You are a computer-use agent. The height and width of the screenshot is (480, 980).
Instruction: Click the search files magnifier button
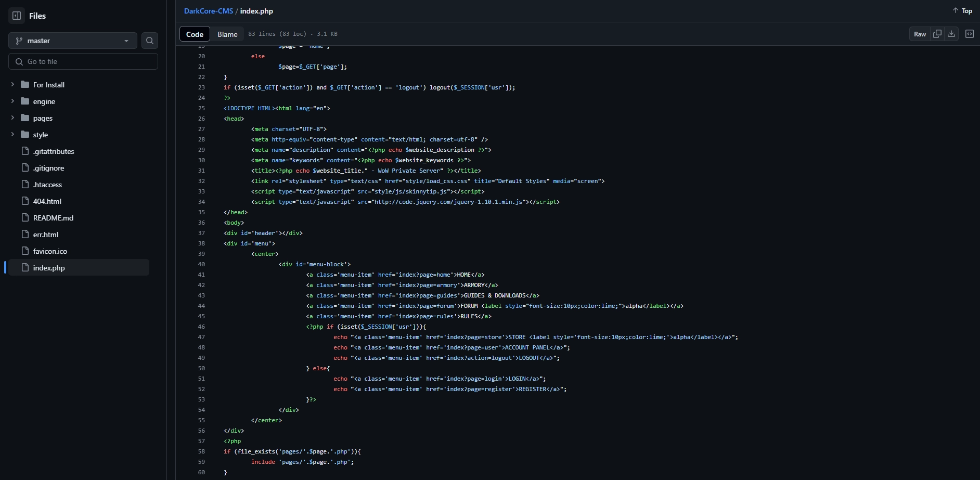click(x=150, y=41)
